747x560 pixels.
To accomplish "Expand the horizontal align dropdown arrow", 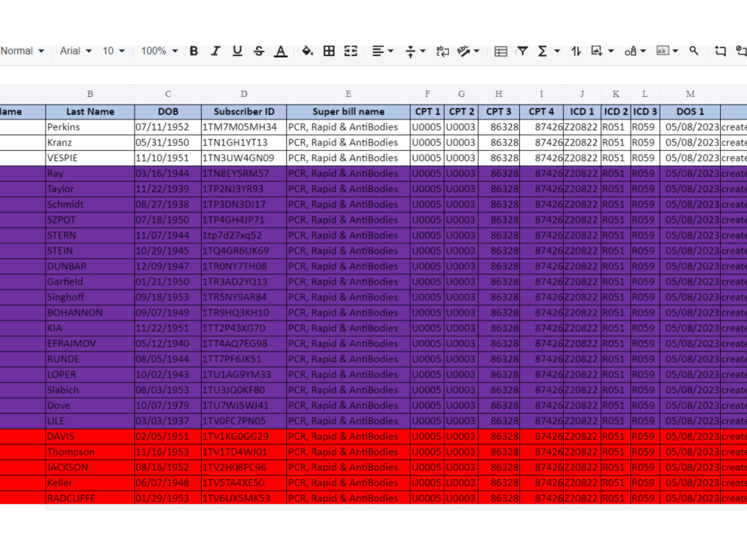I will pyautogui.click(x=391, y=51).
